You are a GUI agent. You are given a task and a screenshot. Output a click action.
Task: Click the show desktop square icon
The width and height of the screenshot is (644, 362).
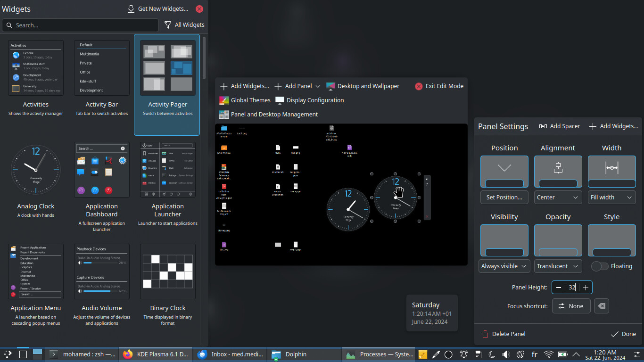(23, 354)
